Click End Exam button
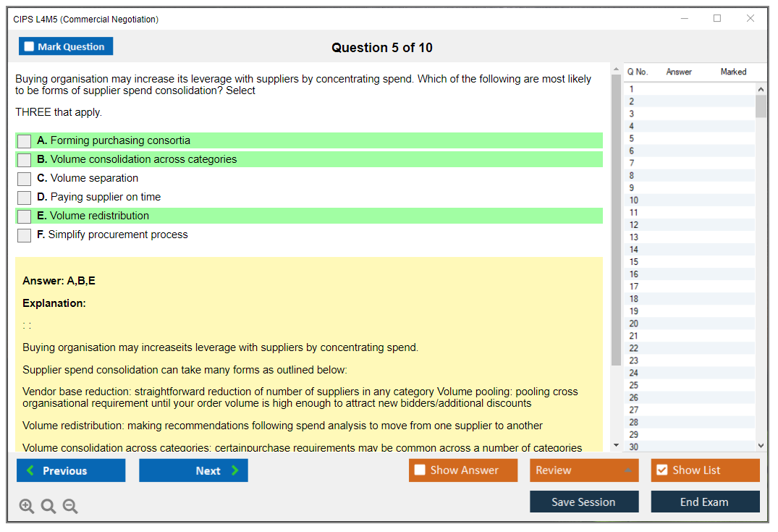778x532 pixels. click(705, 502)
